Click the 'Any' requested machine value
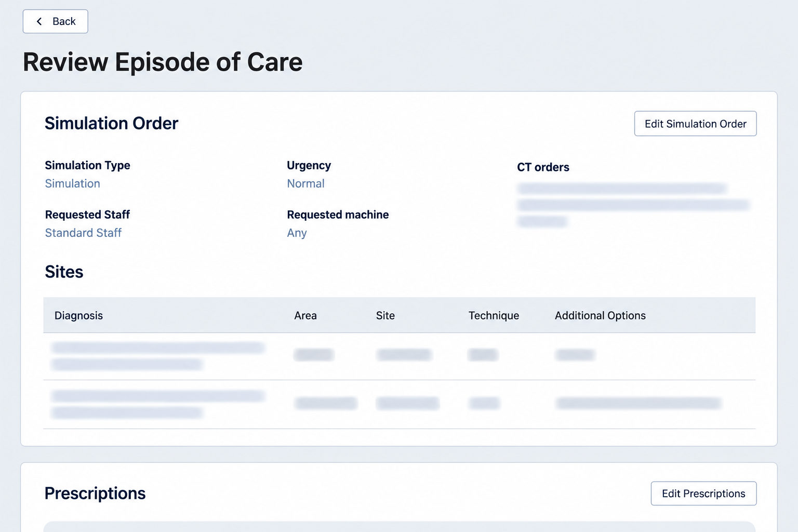The width and height of the screenshot is (798, 532). pyautogui.click(x=297, y=233)
